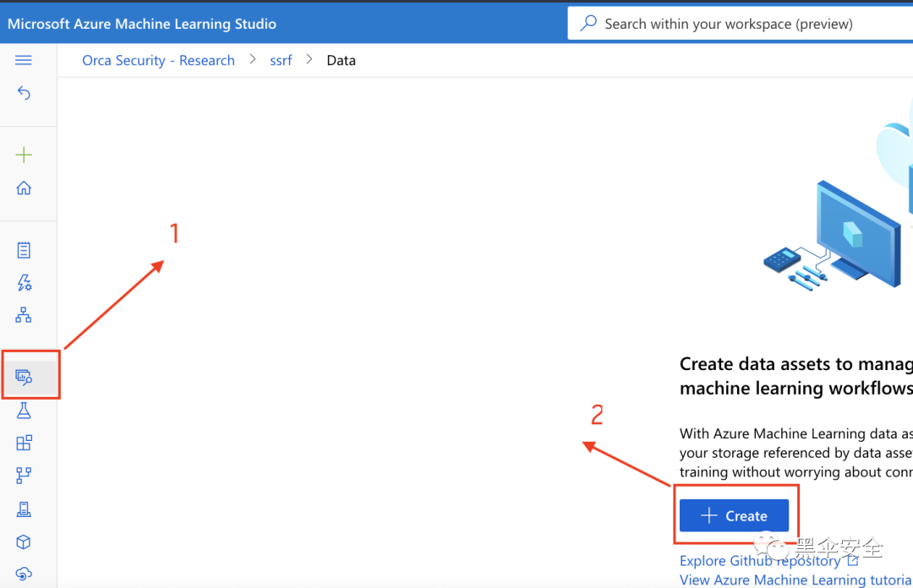
Task: Open the Endpoints cloud icon
Action: 24,574
